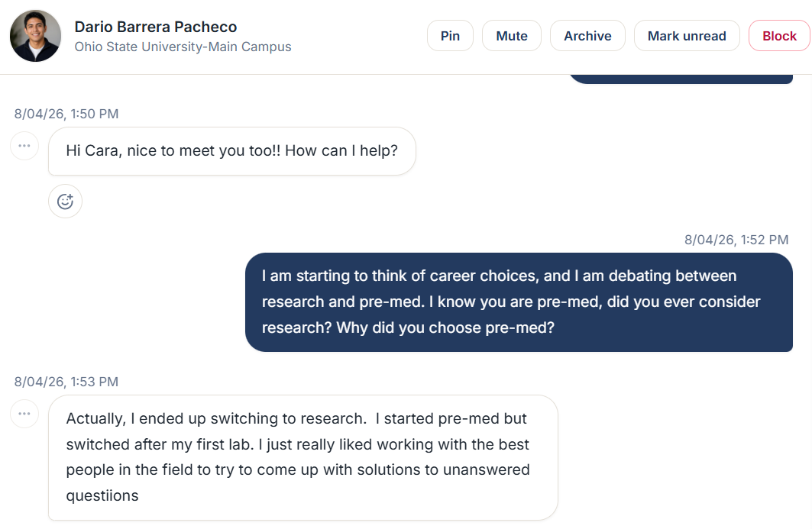Open Dario Barrera Pacheco's profile photo

click(x=35, y=36)
